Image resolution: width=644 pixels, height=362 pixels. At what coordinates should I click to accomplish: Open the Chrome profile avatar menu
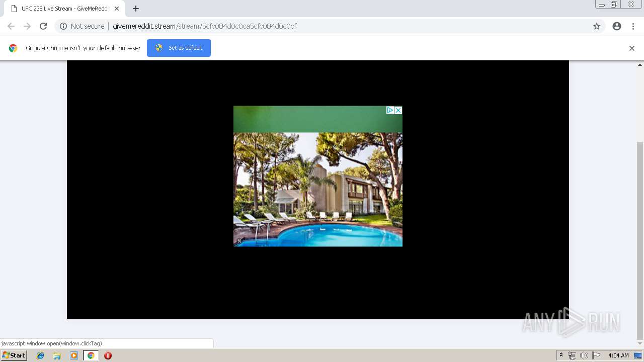[x=617, y=26]
